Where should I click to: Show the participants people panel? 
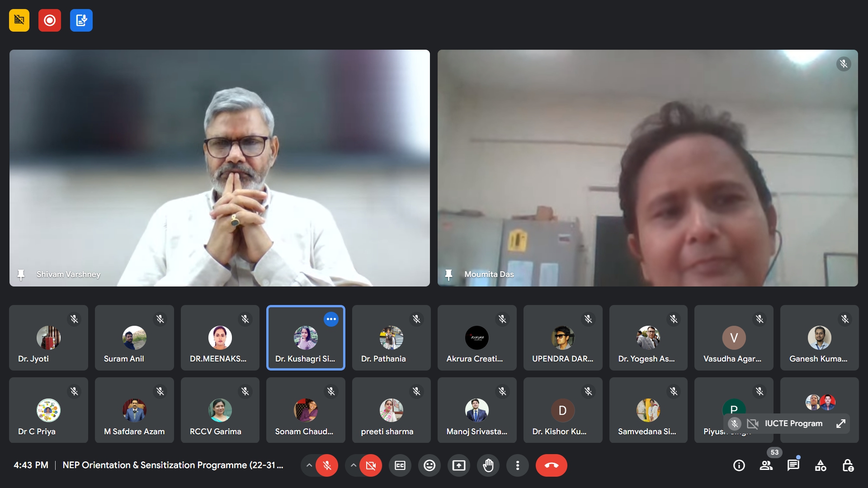(x=766, y=465)
